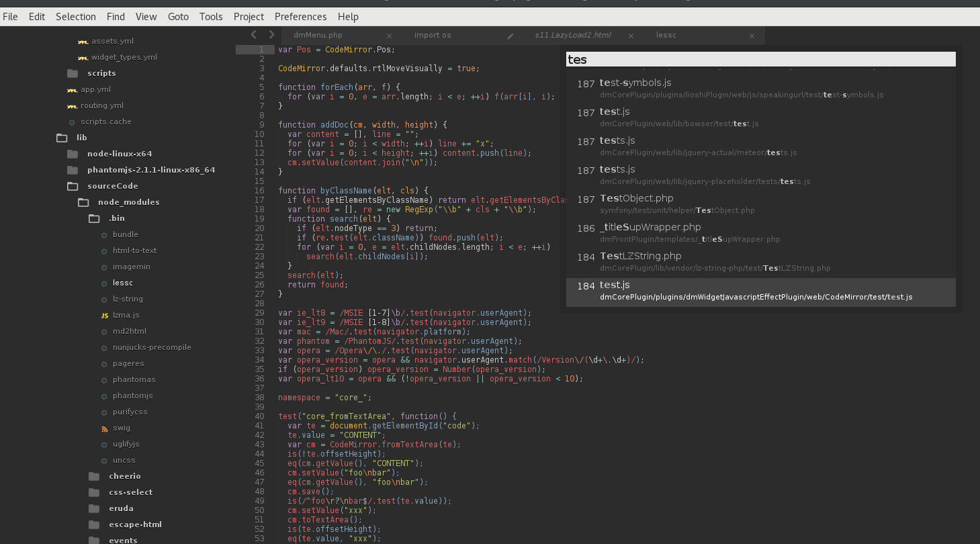
Task: Select the TestLZString.php search result
Action: 761,262
